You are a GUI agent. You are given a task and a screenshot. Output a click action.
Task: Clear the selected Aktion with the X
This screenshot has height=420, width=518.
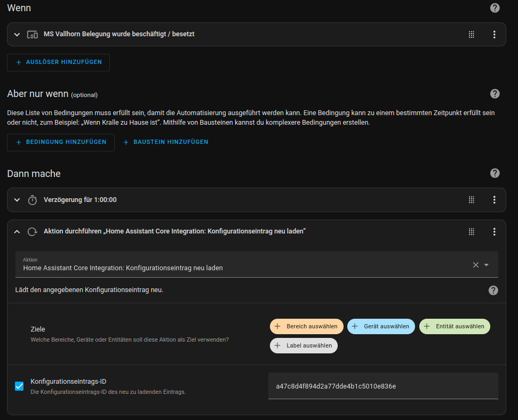click(x=475, y=265)
